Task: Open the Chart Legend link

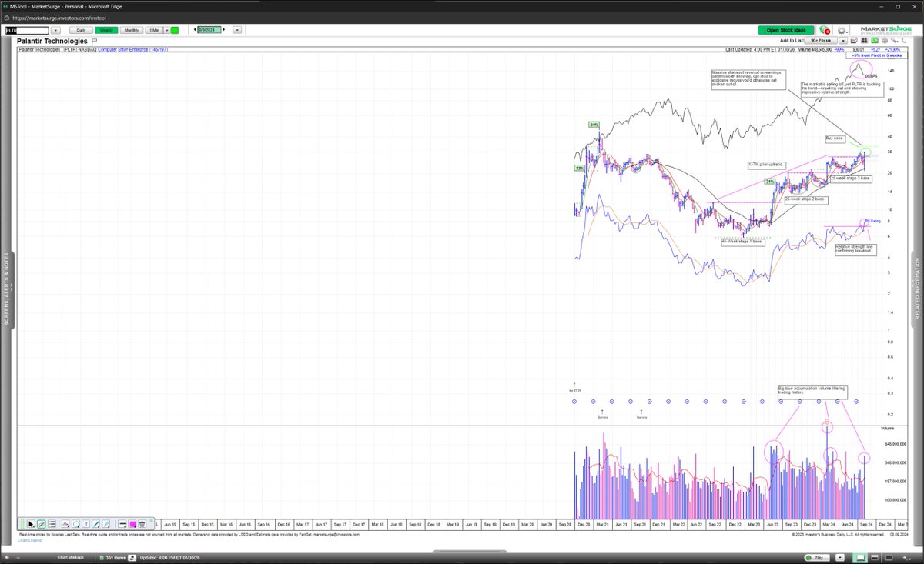Action: pos(29,540)
